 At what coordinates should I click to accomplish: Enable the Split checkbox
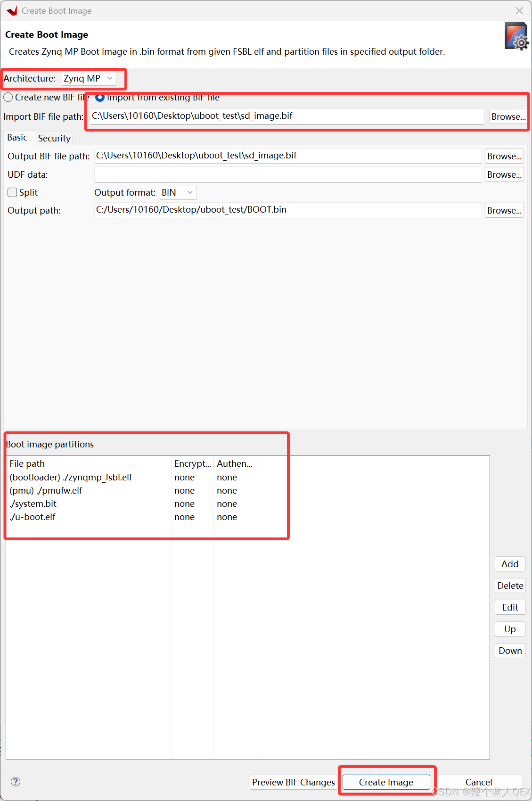[x=12, y=192]
